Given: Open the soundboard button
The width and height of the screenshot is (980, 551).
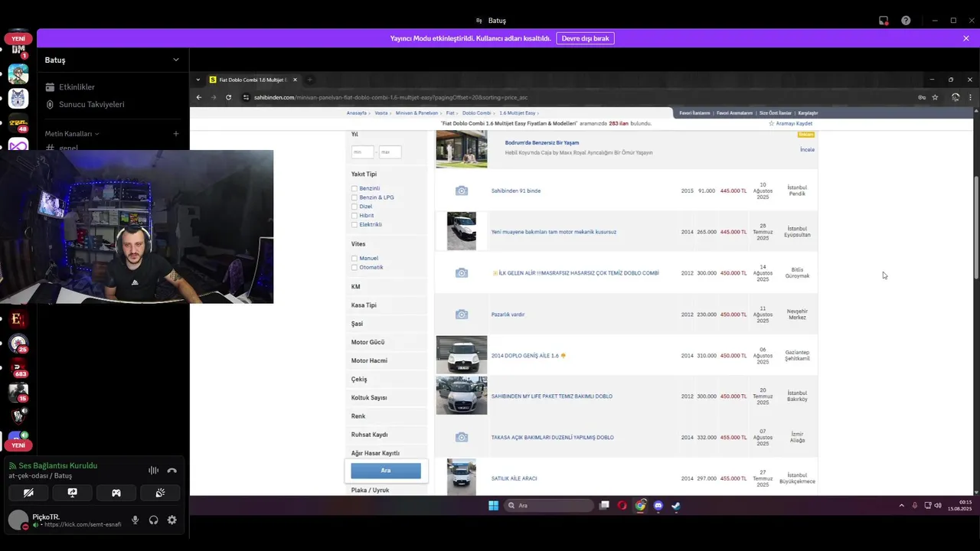Looking at the screenshot, I should pyautogui.click(x=160, y=493).
